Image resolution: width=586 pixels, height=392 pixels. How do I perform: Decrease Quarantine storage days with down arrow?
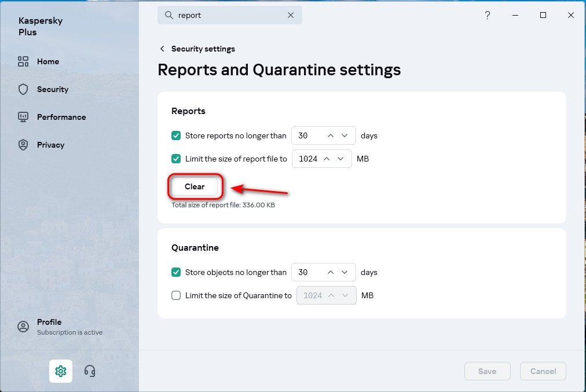[x=345, y=272]
